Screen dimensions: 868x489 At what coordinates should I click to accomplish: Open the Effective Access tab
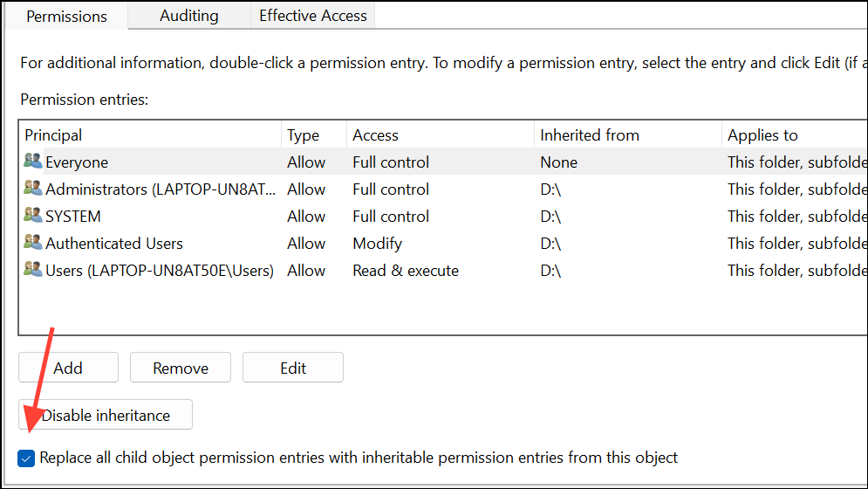point(313,15)
